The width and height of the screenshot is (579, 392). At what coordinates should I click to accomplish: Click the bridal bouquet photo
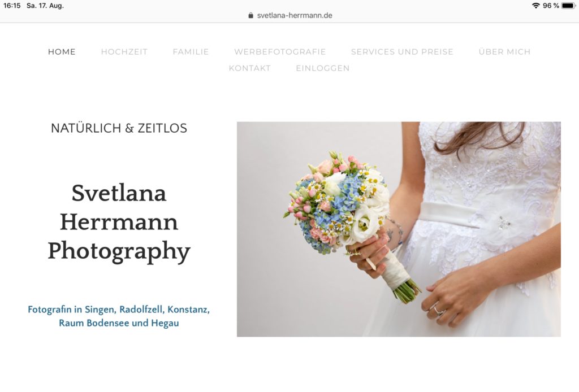tap(399, 229)
